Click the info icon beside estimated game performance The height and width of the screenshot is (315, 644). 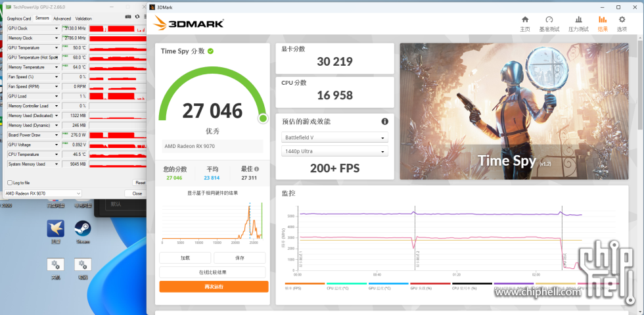[x=385, y=121]
